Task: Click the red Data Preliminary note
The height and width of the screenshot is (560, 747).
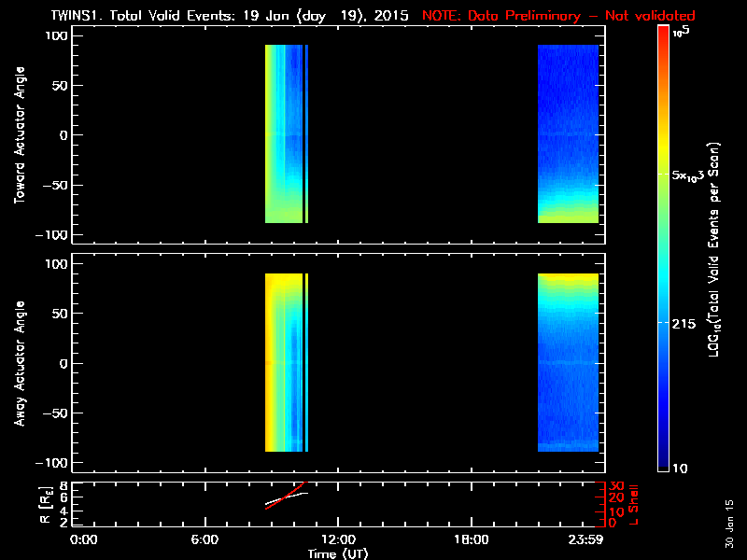Action: [x=558, y=16]
